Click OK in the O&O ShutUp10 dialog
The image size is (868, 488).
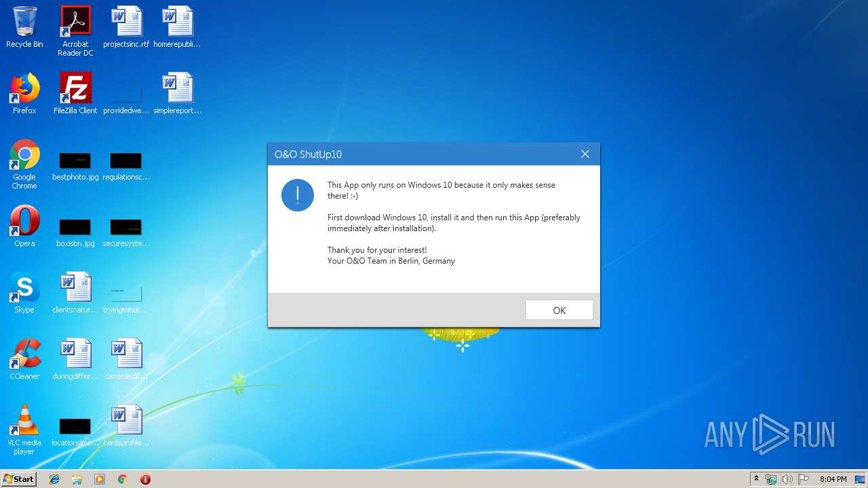pos(559,310)
